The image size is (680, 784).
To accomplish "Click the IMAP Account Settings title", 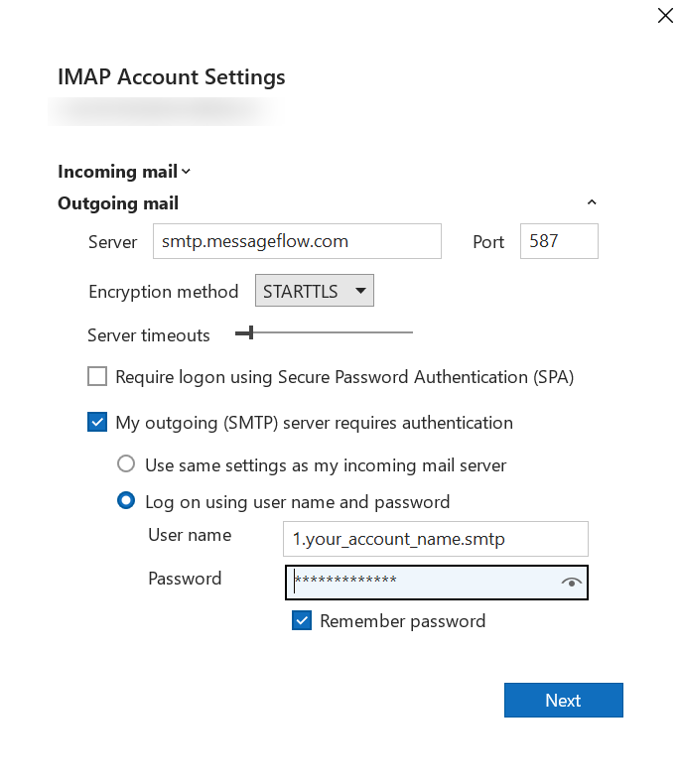I will (x=172, y=77).
